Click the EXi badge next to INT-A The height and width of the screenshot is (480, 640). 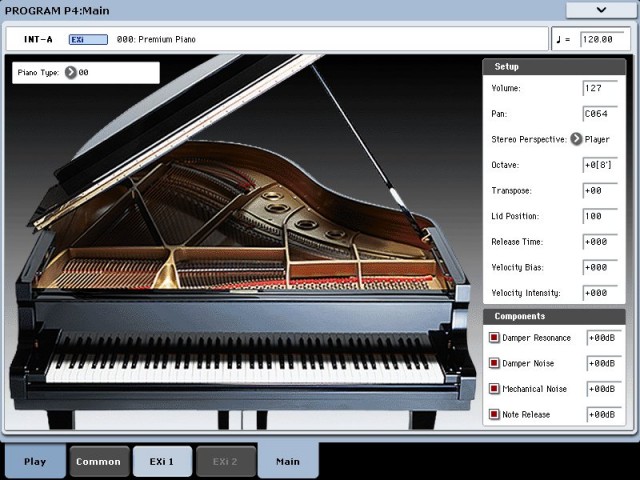point(88,40)
